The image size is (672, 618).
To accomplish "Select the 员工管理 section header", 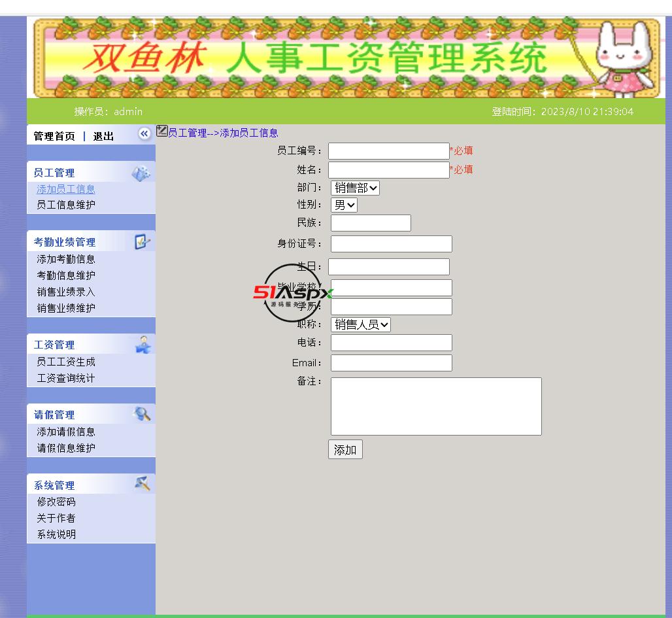I will 54,173.
